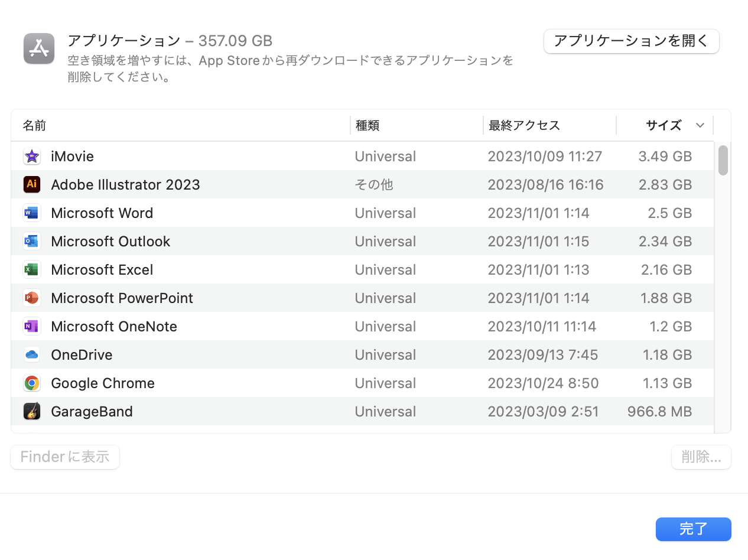Click the 1.2 GB size value
Image resolution: width=748 pixels, height=560 pixels.
[671, 327]
